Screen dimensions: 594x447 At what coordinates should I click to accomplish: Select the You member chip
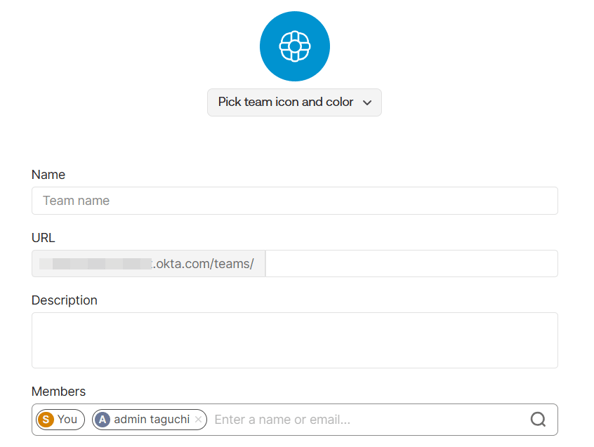[x=60, y=419]
